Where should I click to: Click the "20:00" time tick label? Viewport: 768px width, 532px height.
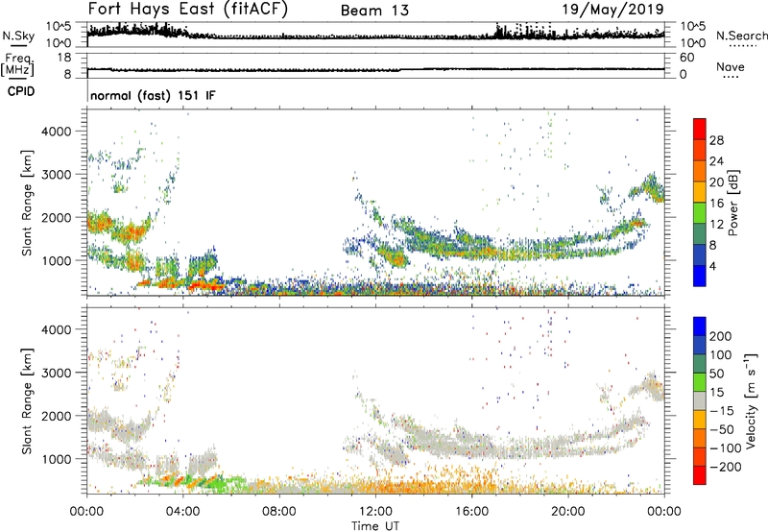[x=567, y=512]
